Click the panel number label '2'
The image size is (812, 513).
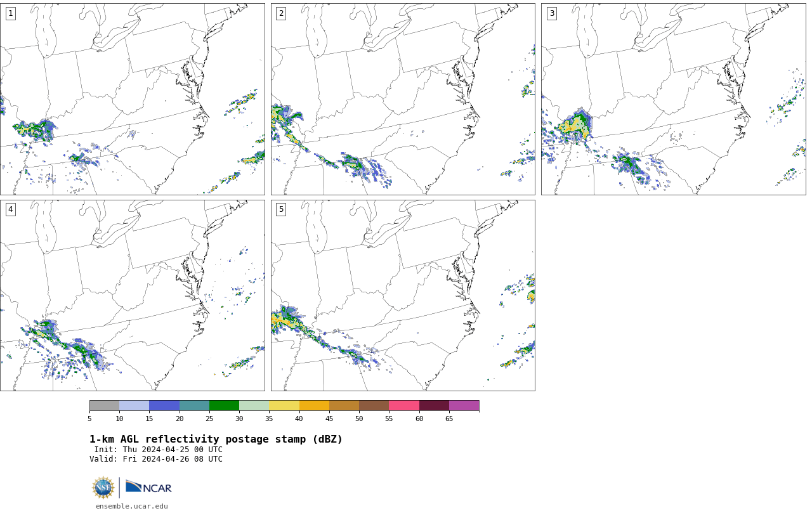tap(281, 13)
